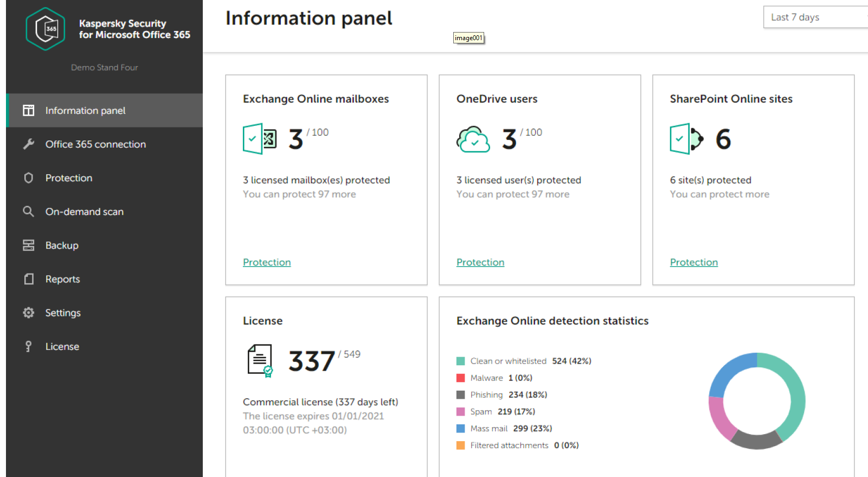
Task: Click 'Clean or whitelisted 524 (42%)' legend entry
Action: tap(524, 361)
